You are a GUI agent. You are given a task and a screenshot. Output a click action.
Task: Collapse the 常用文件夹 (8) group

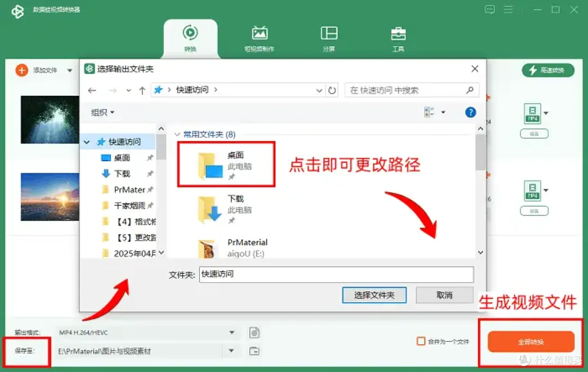(x=177, y=134)
